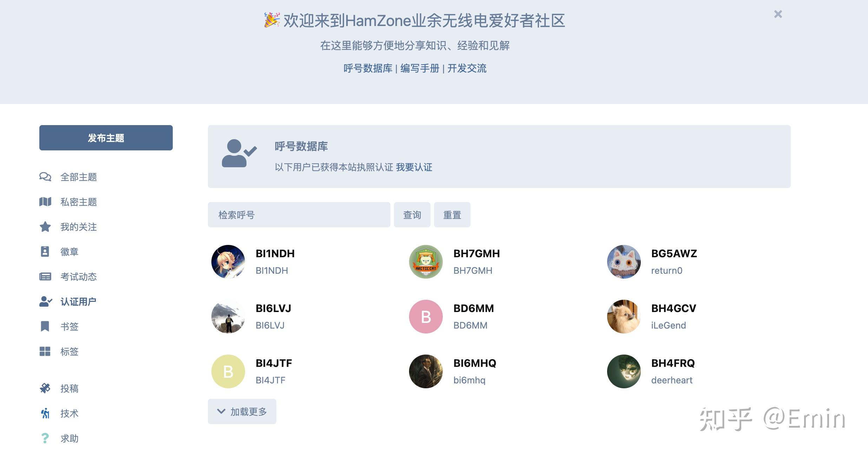Click the question mark icon for 求助
The width and height of the screenshot is (868, 454).
coord(45,438)
